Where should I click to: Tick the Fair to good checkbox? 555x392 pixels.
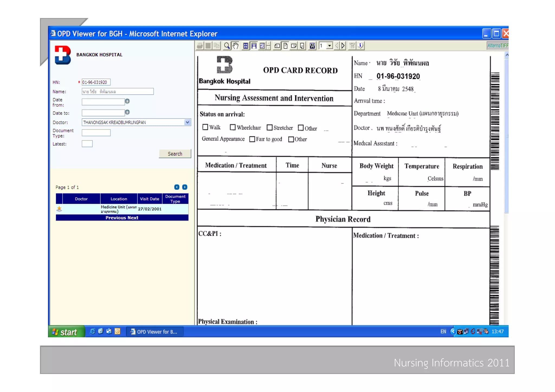[252, 139]
